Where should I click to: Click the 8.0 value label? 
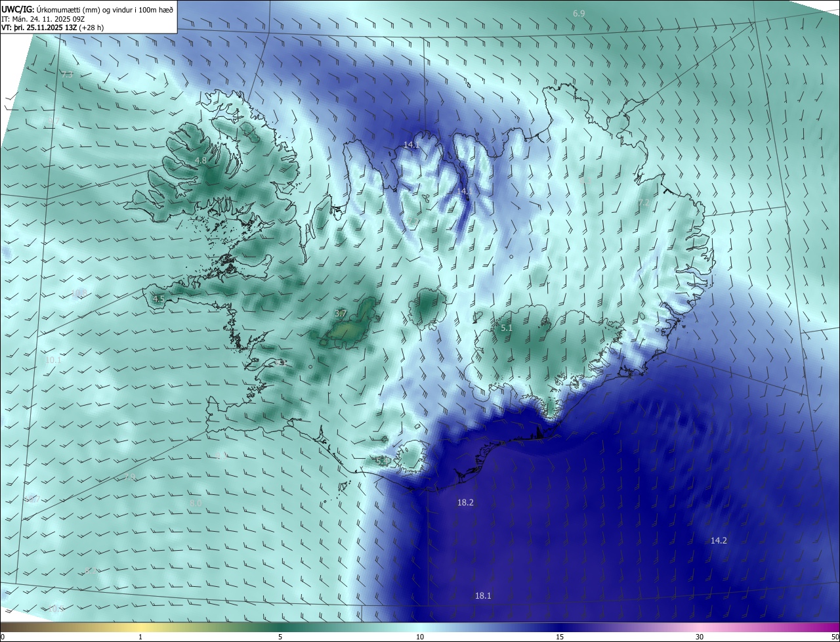click(196, 503)
